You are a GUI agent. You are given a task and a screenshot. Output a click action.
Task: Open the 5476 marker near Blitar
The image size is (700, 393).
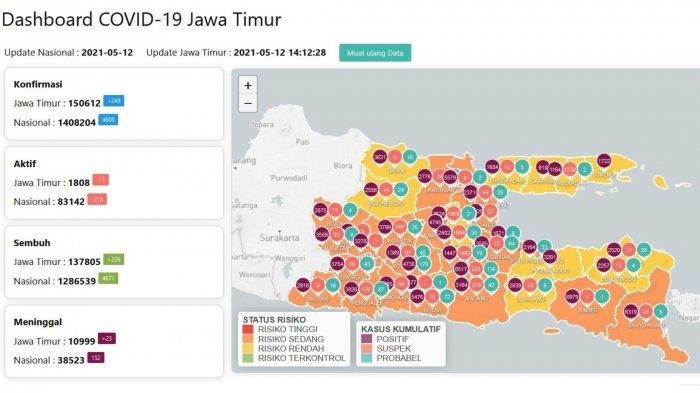click(x=417, y=297)
